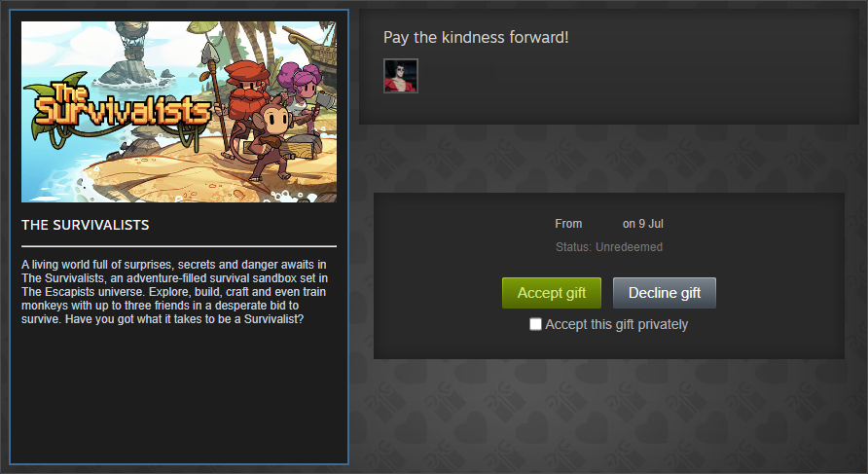The image size is (868, 474).
Task: Accept the gift with the green button
Action: pos(552,293)
